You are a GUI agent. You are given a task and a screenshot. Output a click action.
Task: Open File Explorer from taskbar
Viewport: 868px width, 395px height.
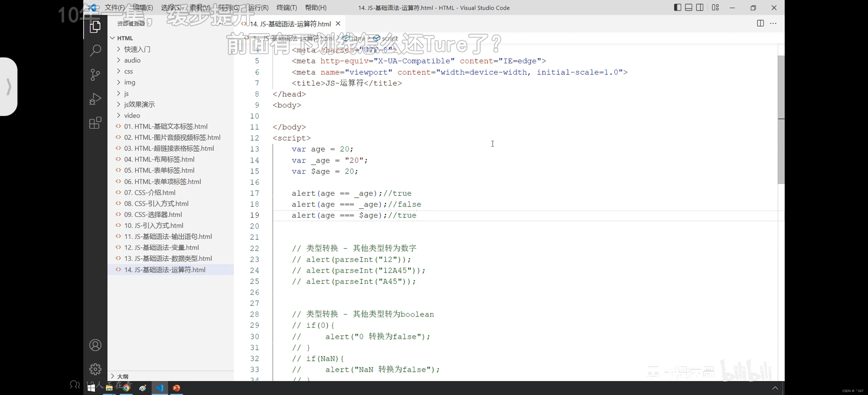click(x=109, y=388)
